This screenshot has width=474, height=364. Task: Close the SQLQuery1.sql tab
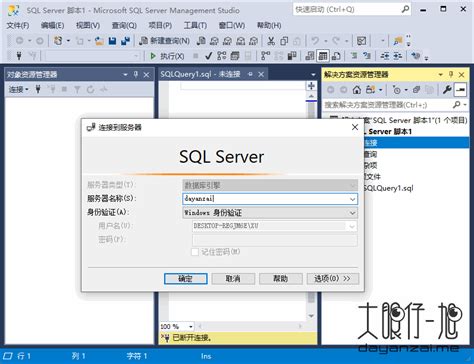pos(261,74)
